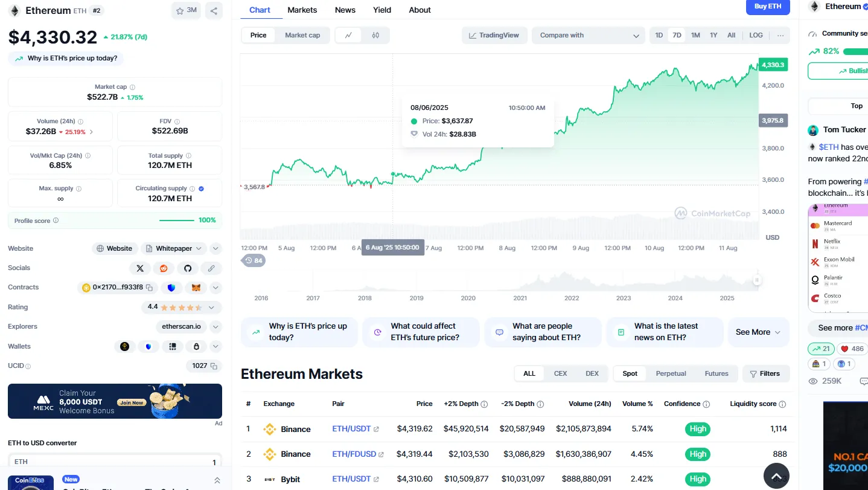Open Ethereum's X (Twitter) social link
This screenshot has height=490, width=868.
click(x=140, y=268)
